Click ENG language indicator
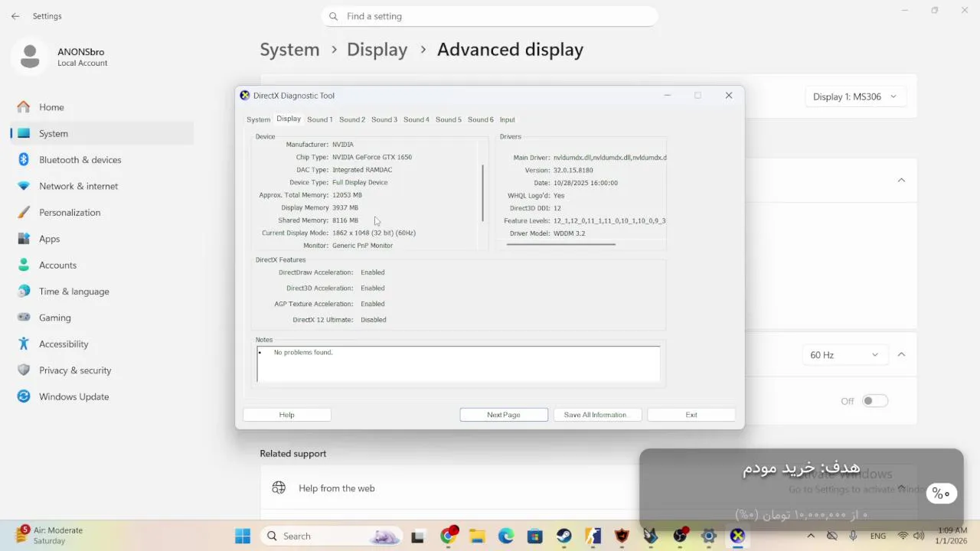This screenshot has height=551, width=980. tap(878, 536)
